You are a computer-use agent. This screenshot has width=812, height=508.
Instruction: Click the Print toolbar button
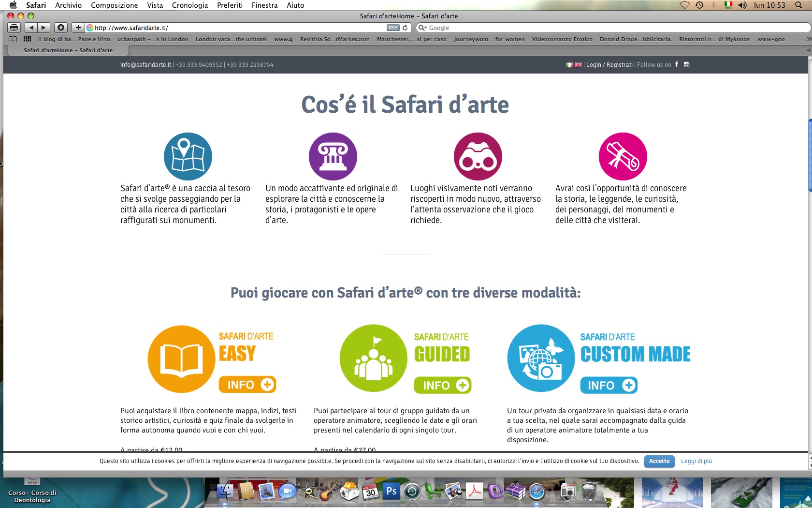click(14, 28)
